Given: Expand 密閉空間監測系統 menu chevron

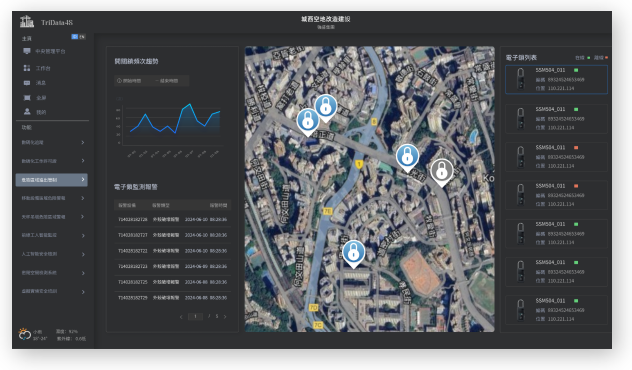Looking at the screenshot, I should tap(83, 273).
